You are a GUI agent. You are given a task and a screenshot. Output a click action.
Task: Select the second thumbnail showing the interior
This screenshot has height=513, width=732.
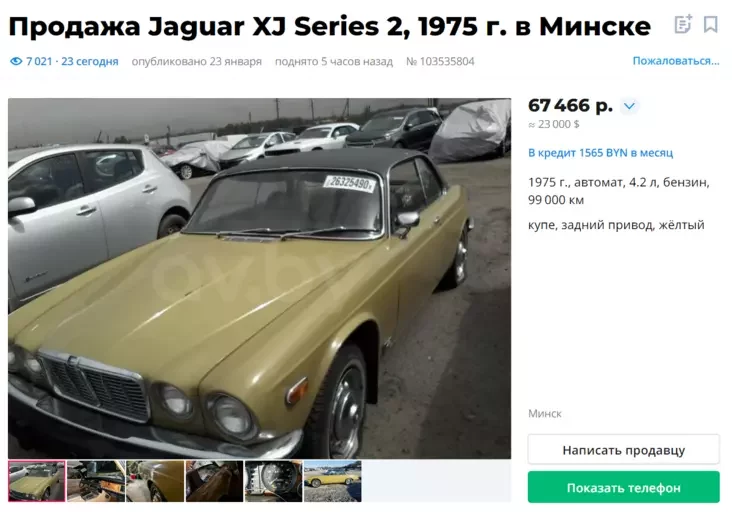click(x=96, y=481)
